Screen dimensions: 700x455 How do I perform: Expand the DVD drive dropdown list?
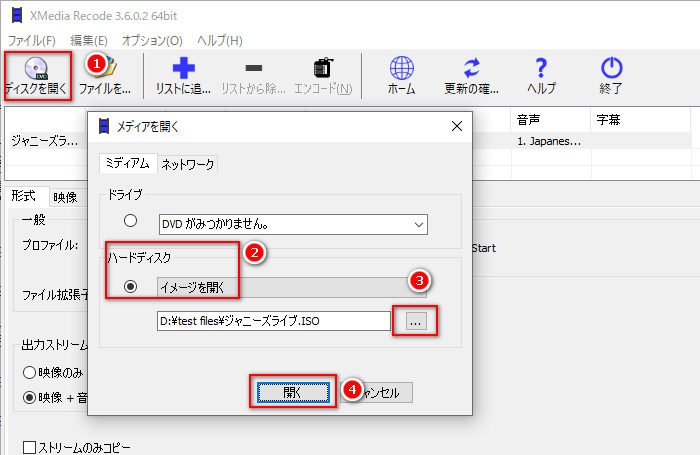[417, 223]
